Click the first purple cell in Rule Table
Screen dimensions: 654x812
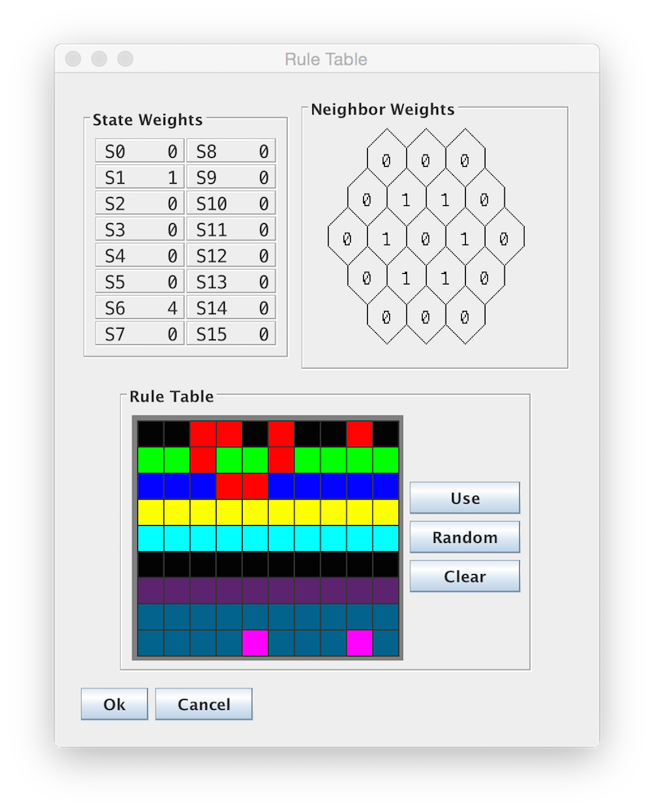point(150,590)
